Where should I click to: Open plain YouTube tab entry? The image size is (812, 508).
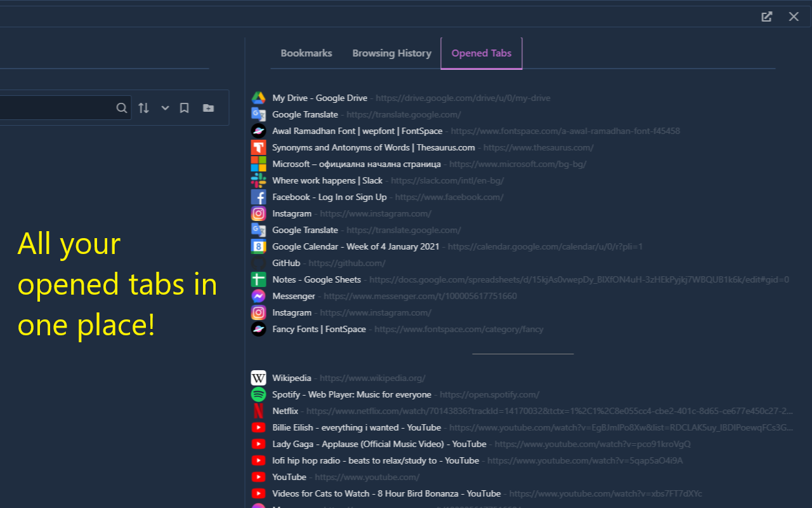[289, 477]
